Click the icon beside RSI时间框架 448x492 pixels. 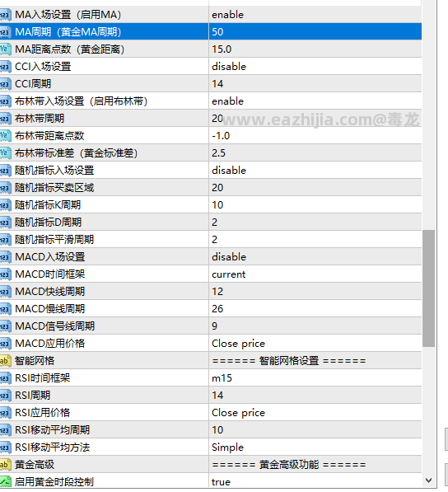point(5,378)
